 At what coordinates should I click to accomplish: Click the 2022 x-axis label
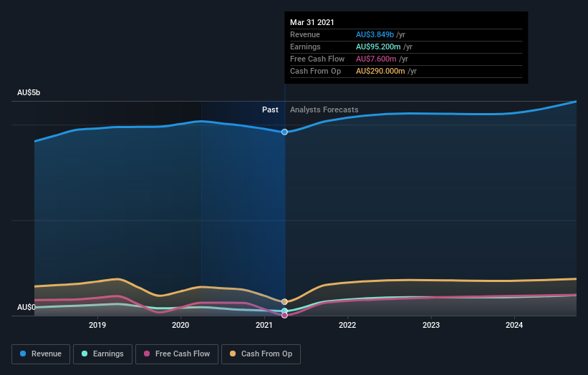(x=347, y=325)
